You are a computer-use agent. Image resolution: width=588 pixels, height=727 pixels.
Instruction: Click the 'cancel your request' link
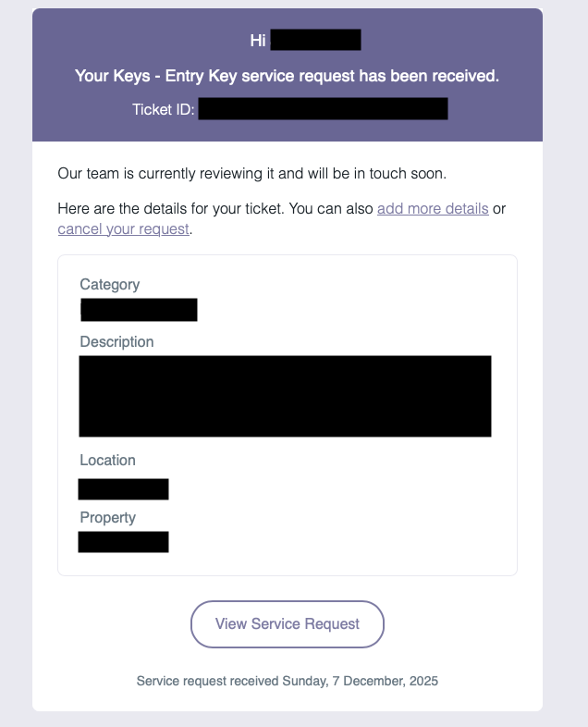(123, 229)
